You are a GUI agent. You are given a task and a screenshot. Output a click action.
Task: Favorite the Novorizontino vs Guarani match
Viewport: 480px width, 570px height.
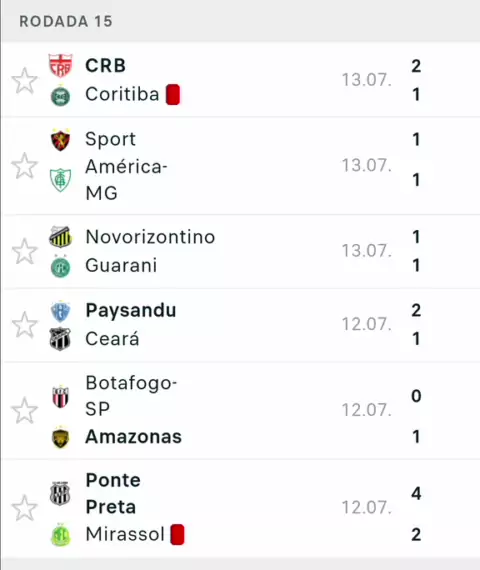click(24, 251)
